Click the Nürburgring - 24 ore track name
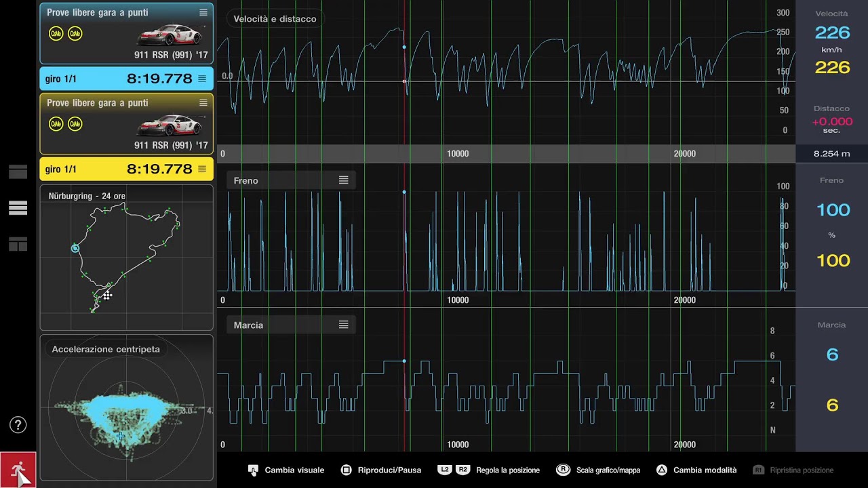The height and width of the screenshot is (488, 868). click(x=87, y=196)
